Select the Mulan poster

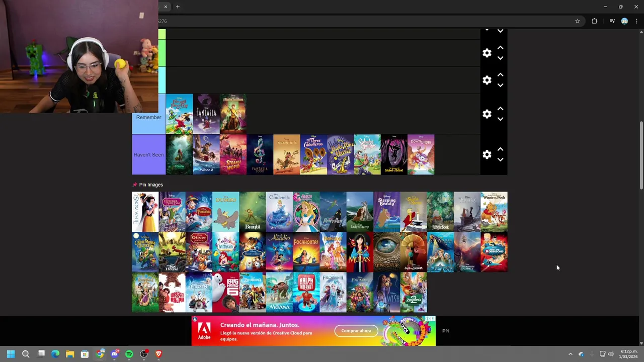point(360,252)
